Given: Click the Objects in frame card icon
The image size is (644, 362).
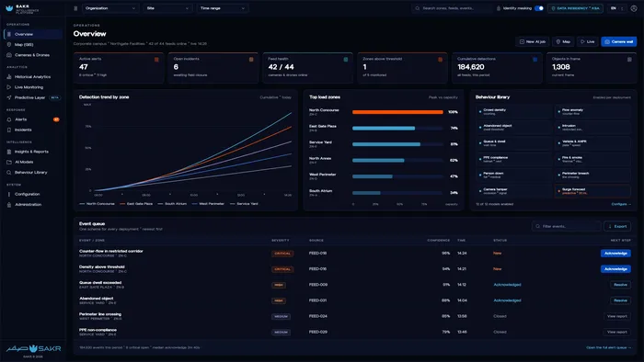Looking at the screenshot, I should click(x=629, y=60).
